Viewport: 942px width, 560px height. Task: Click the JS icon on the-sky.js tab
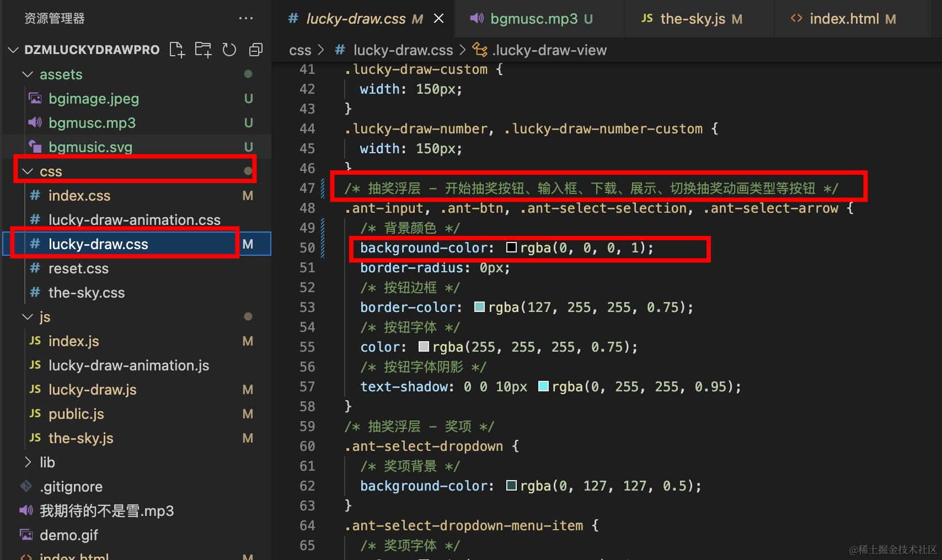pyautogui.click(x=647, y=18)
